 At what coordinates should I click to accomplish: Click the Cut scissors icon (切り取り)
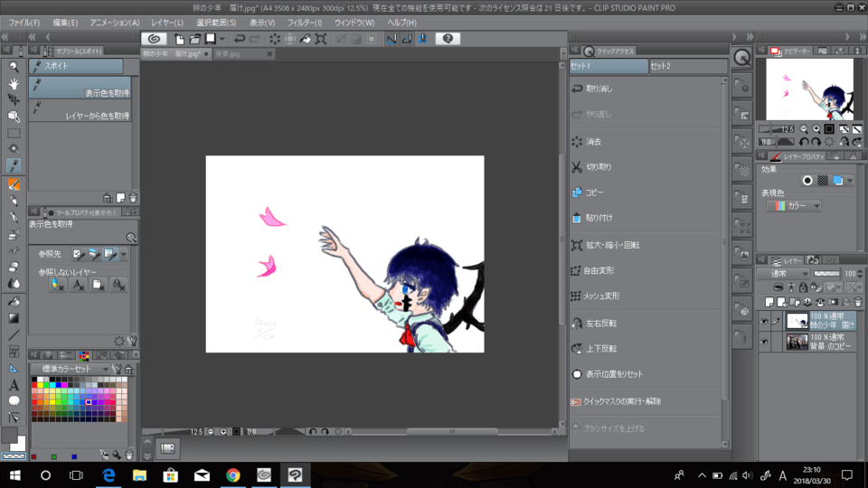pos(578,167)
